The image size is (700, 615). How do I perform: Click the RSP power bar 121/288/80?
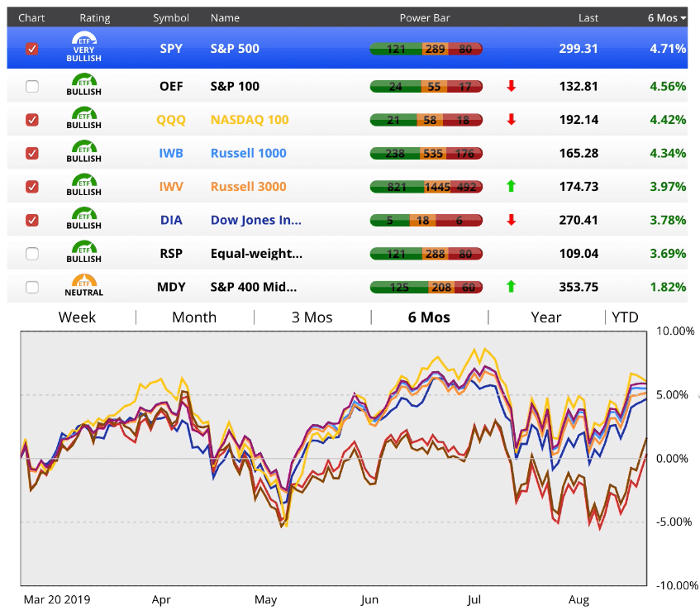coord(426,254)
